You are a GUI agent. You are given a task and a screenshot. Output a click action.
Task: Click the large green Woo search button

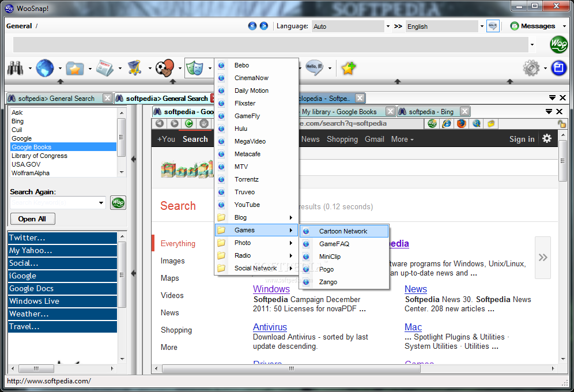tap(558, 44)
